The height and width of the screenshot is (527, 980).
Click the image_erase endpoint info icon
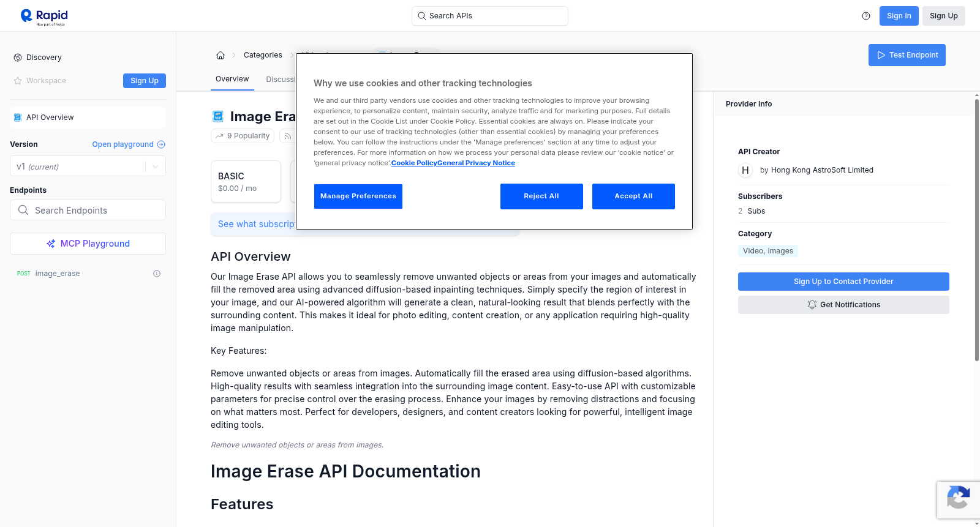click(x=157, y=274)
